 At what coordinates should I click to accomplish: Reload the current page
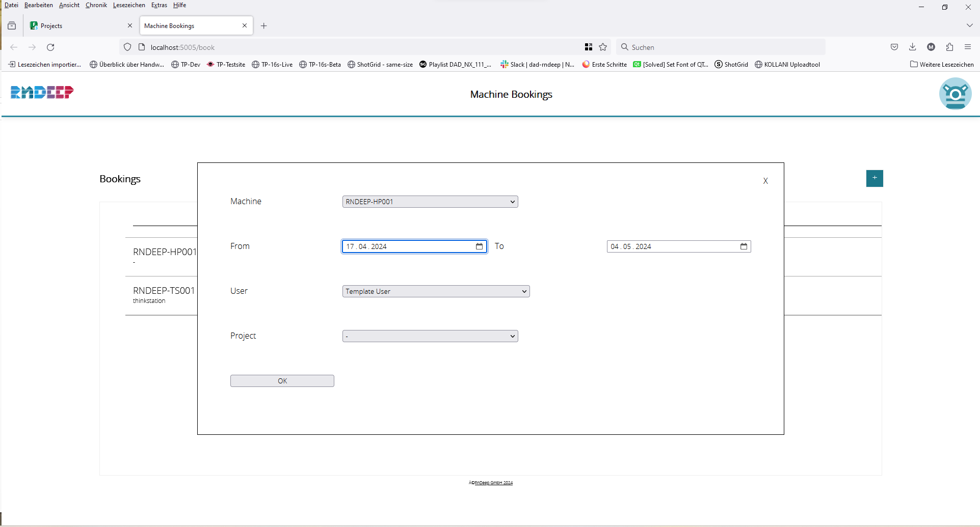[50, 47]
